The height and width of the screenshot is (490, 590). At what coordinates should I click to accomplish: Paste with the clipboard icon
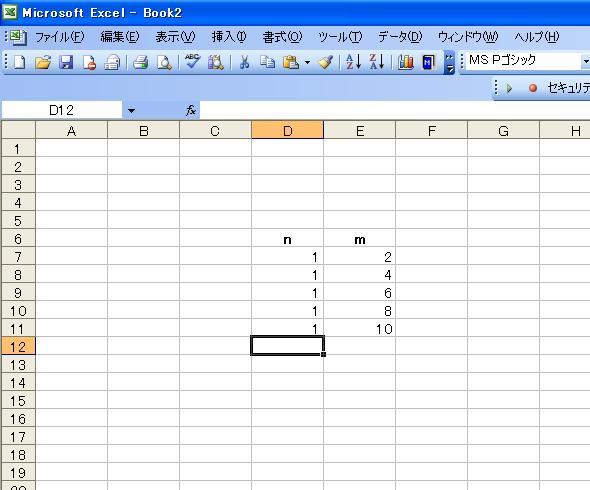291,62
